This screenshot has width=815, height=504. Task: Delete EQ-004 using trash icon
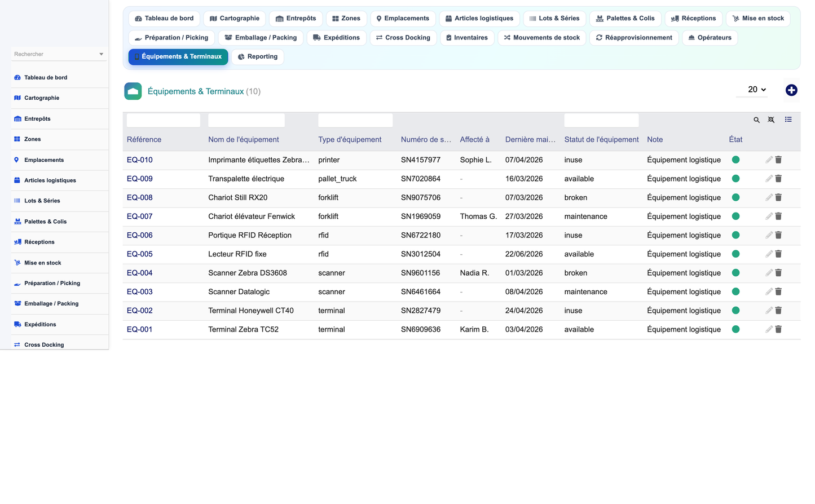pos(778,273)
